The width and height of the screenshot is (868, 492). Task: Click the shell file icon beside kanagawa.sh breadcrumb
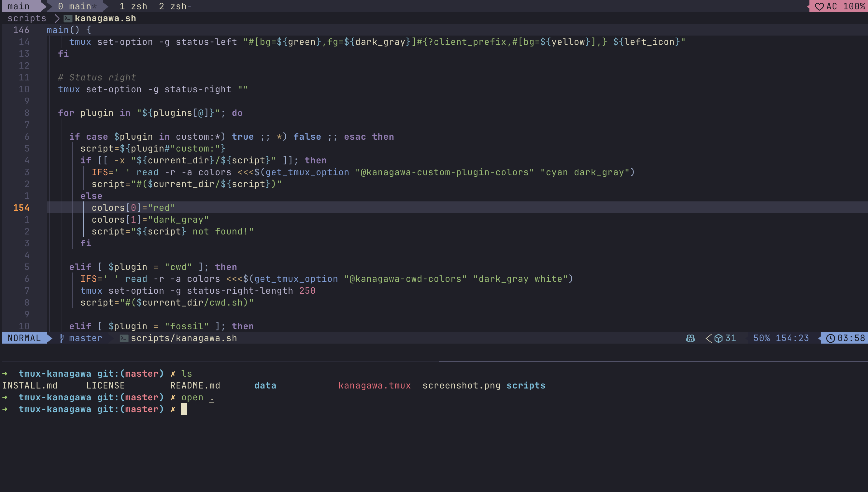68,19
